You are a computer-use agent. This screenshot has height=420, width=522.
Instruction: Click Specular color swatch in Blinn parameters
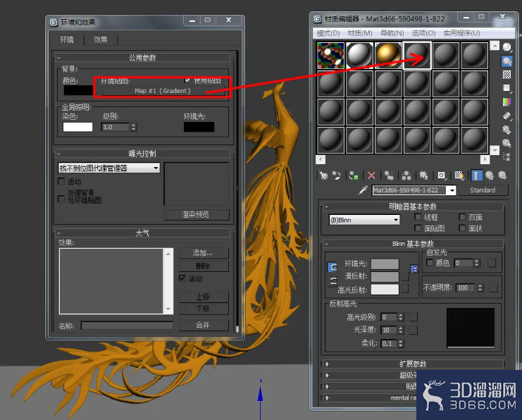385,290
